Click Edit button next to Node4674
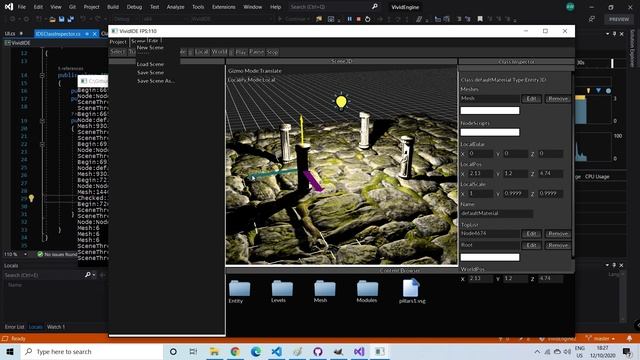Image resolution: width=640 pixels, height=360 pixels. click(x=531, y=233)
